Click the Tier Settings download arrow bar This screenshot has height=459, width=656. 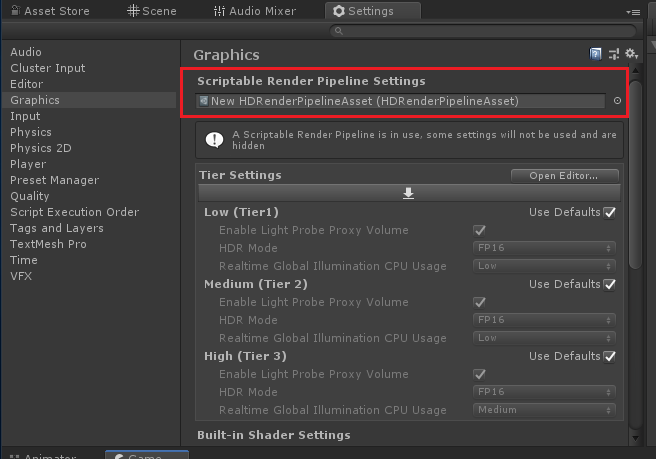click(x=409, y=193)
